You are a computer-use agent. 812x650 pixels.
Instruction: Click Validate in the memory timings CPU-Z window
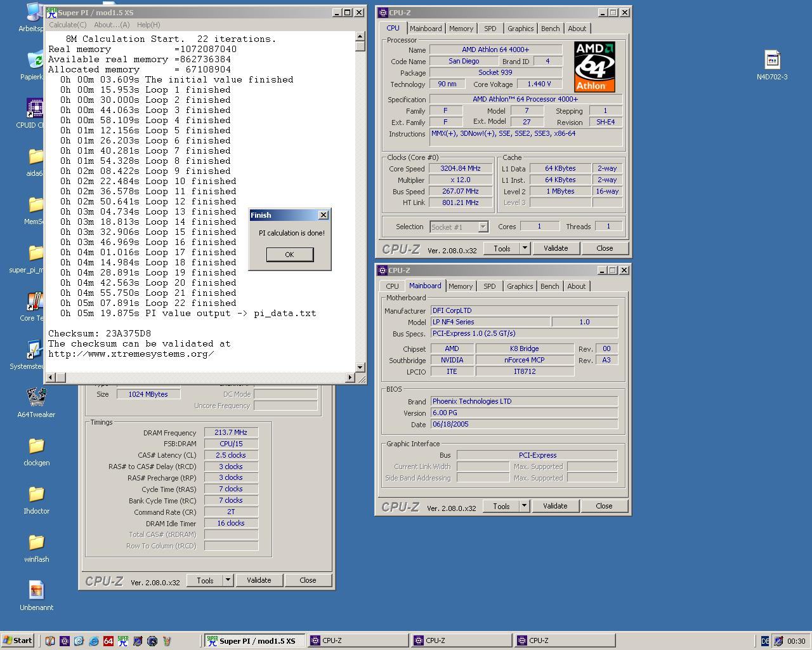[x=259, y=580]
